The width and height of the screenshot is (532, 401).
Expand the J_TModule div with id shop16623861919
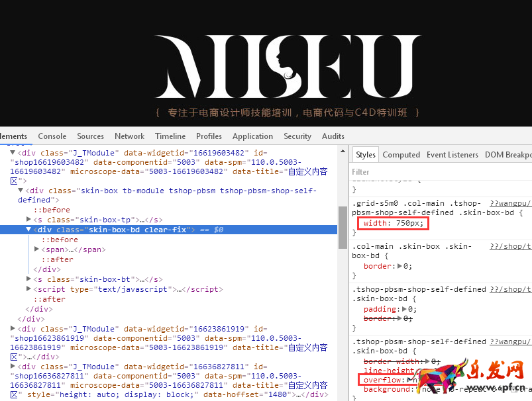point(13,329)
